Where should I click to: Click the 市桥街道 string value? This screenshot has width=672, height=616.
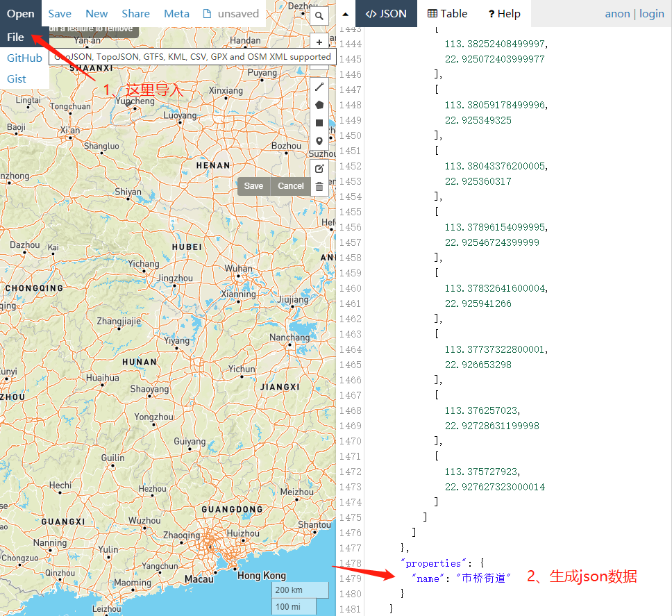(483, 578)
